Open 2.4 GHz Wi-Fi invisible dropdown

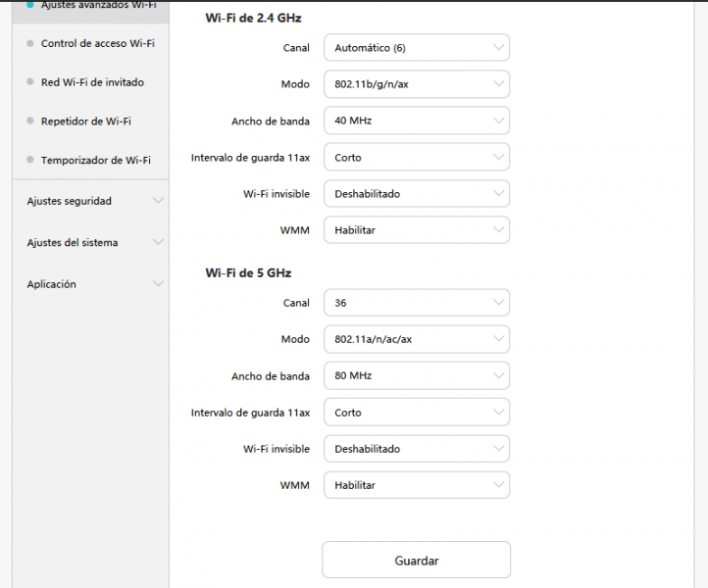(x=416, y=194)
